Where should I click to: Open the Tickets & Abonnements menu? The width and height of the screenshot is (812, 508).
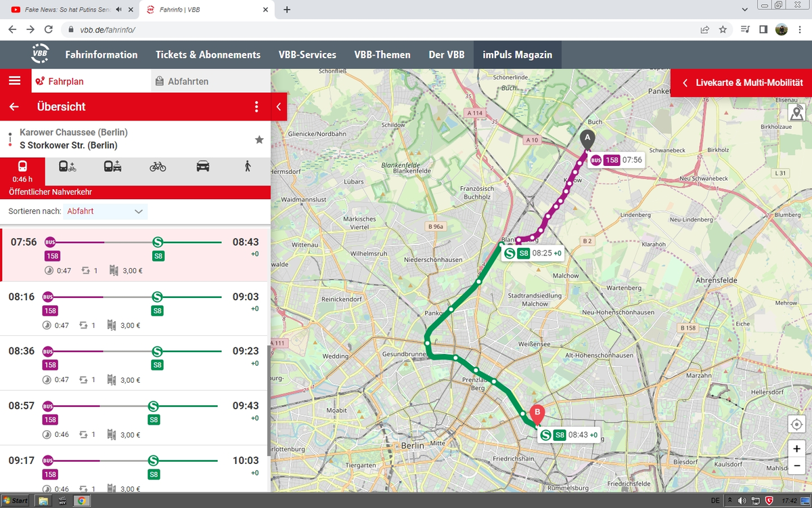pyautogui.click(x=208, y=55)
